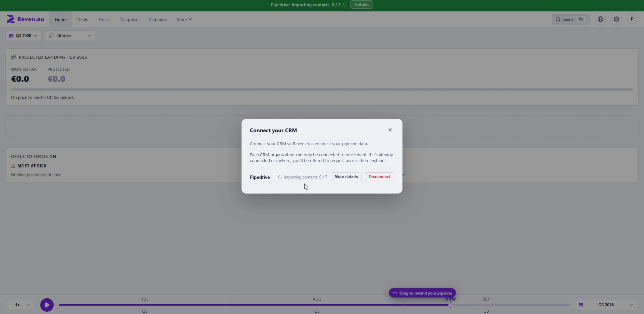Click the AUG month label on timeline
This screenshot has width=644, height=314.
317,299
